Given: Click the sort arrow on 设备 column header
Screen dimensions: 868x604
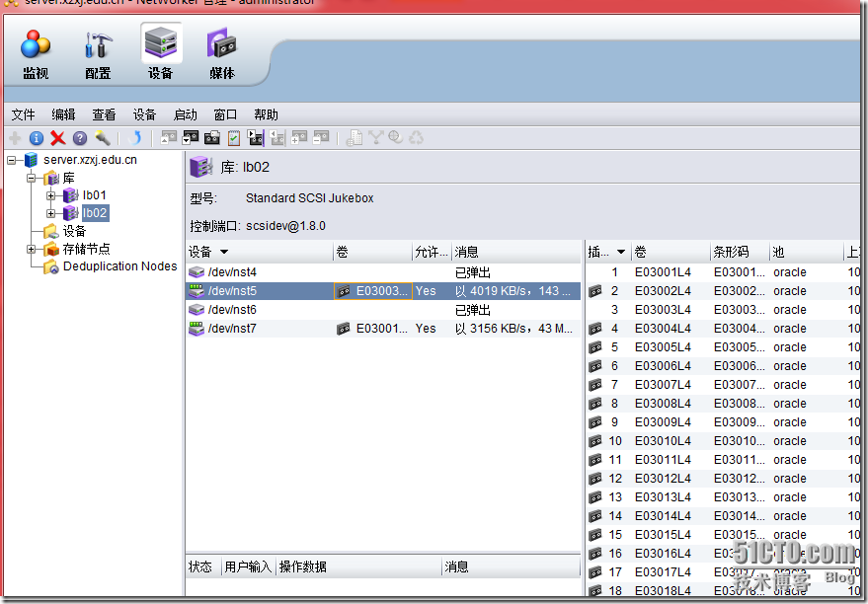Looking at the screenshot, I should coord(224,253).
